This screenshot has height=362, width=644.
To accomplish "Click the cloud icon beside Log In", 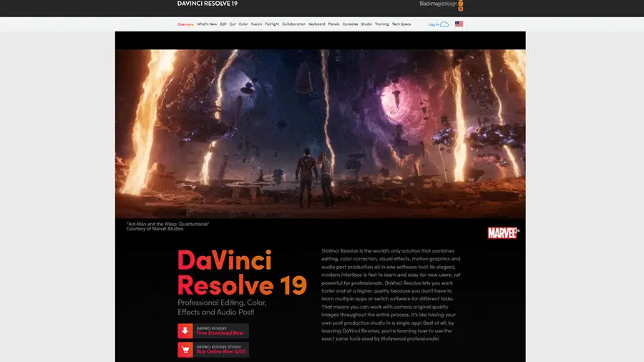I will (x=444, y=24).
